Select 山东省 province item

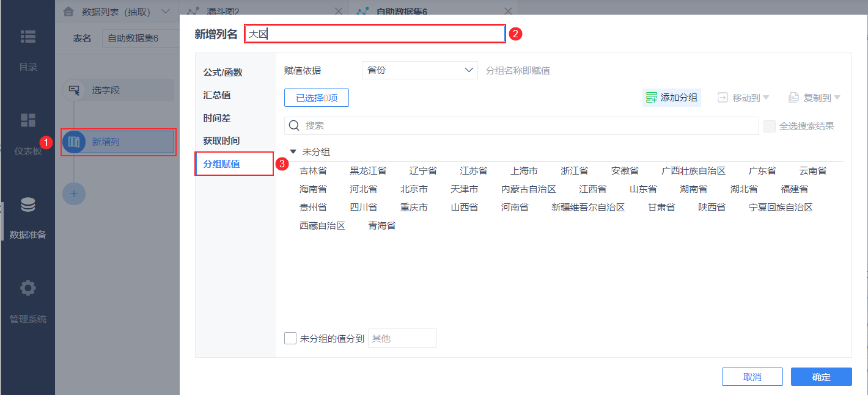(x=643, y=189)
